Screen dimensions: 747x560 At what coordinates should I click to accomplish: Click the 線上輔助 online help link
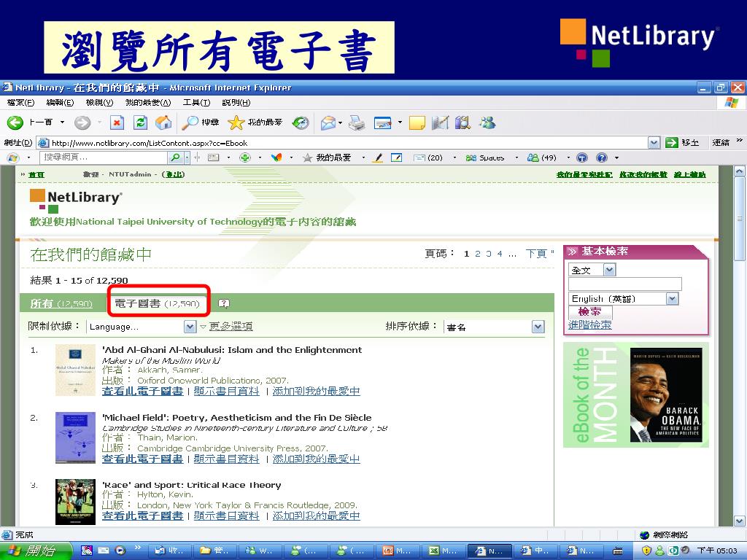pyautogui.click(x=690, y=175)
